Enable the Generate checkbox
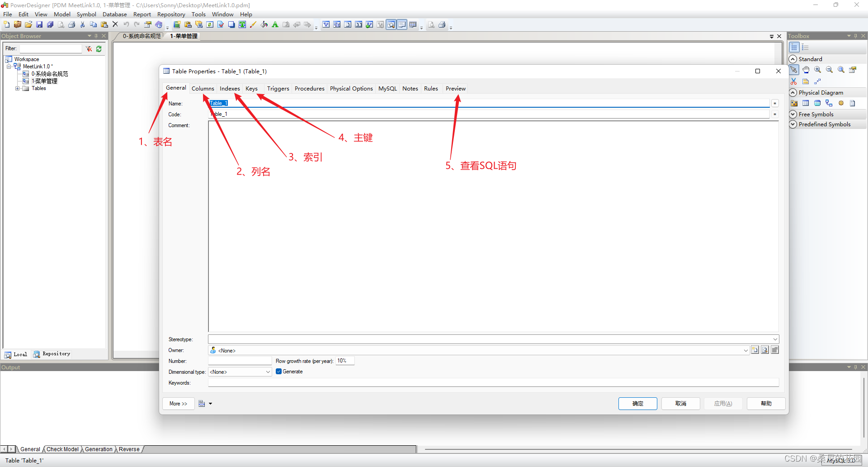Viewport: 868px width, 467px height. (x=279, y=372)
